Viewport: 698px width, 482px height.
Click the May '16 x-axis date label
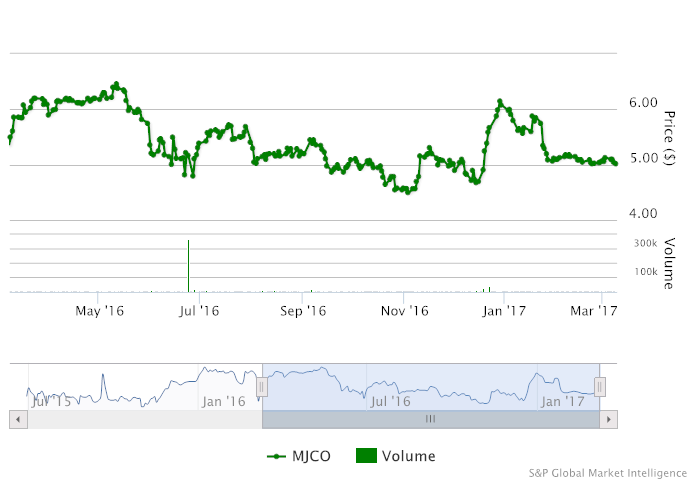pos(99,311)
